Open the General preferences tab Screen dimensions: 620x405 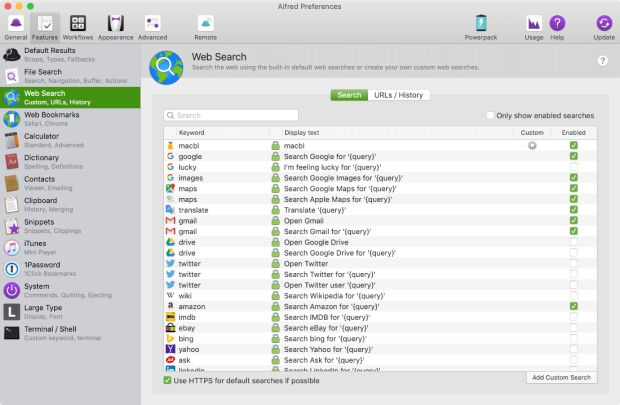pos(16,28)
